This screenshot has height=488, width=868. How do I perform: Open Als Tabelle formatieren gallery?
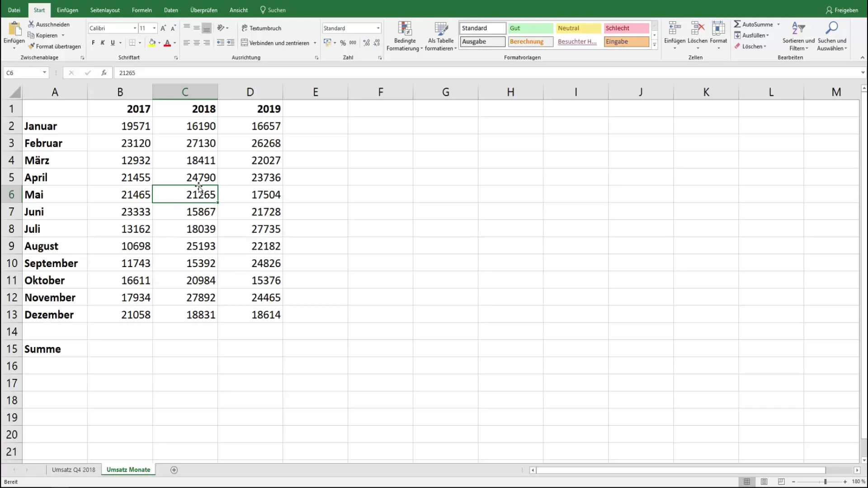click(441, 36)
